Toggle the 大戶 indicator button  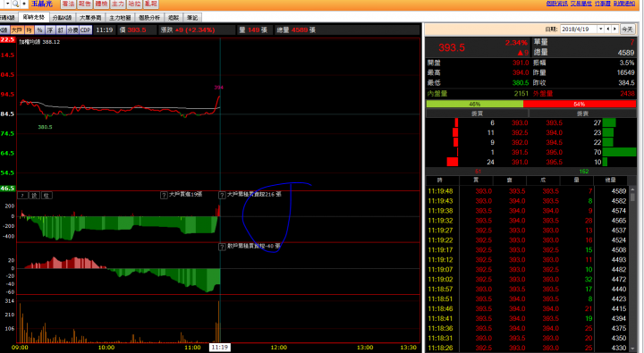[17, 30]
